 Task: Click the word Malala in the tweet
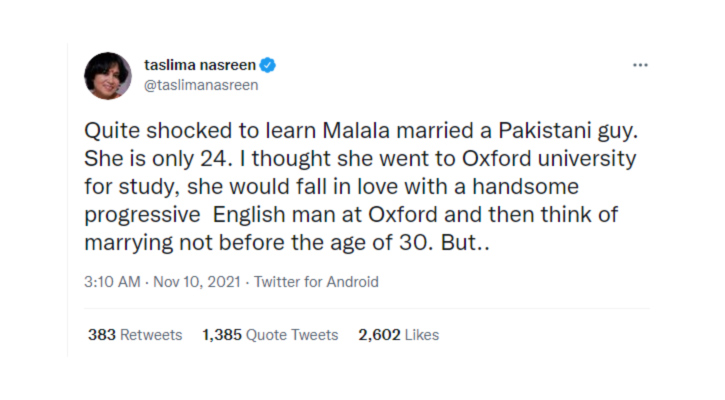[x=356, y=131]
